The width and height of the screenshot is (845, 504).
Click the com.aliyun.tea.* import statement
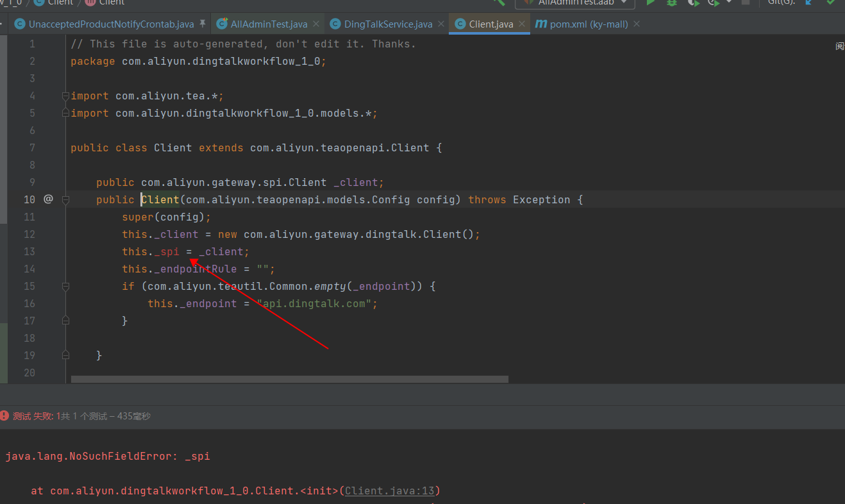pyautogui.click(x=147, y=96)
